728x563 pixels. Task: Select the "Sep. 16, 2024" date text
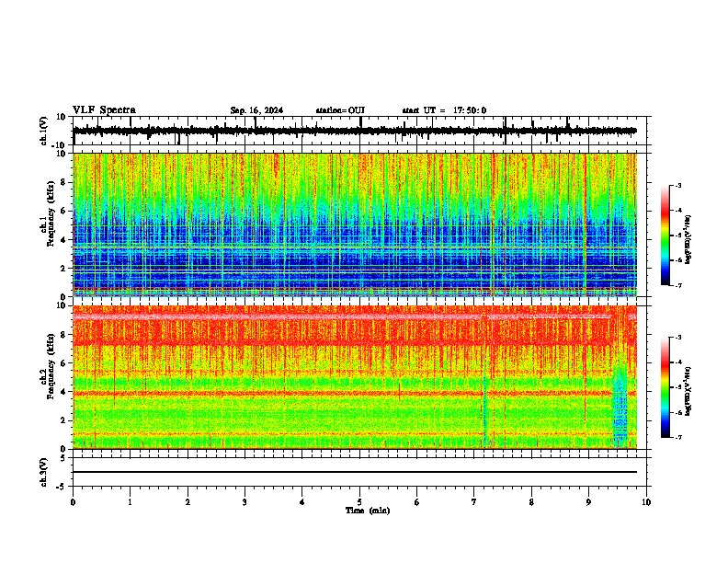[x=256, y=110]
